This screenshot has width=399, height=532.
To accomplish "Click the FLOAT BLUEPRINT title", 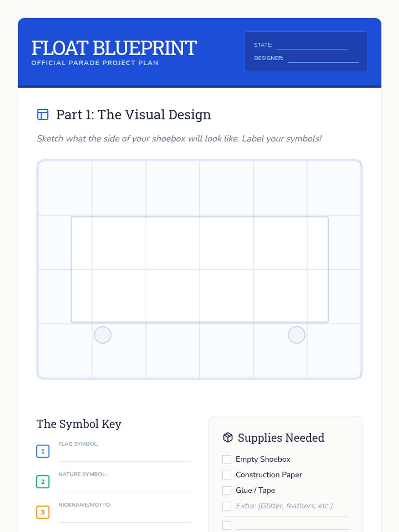I will point(114,48).
